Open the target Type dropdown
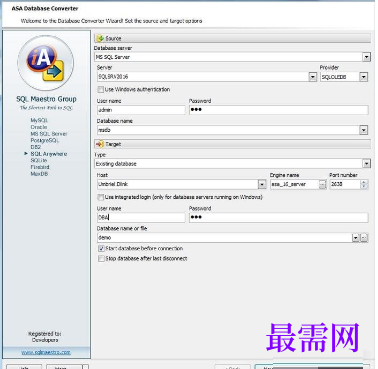This screenshot has height=369, width=378. click(x=366, y=164)
